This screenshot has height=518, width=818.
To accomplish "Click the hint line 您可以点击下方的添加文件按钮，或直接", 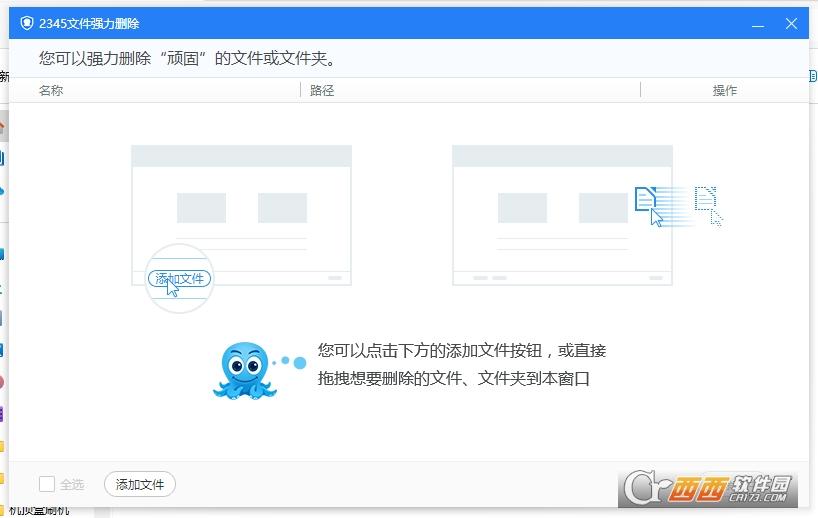I will click(462, 350).
